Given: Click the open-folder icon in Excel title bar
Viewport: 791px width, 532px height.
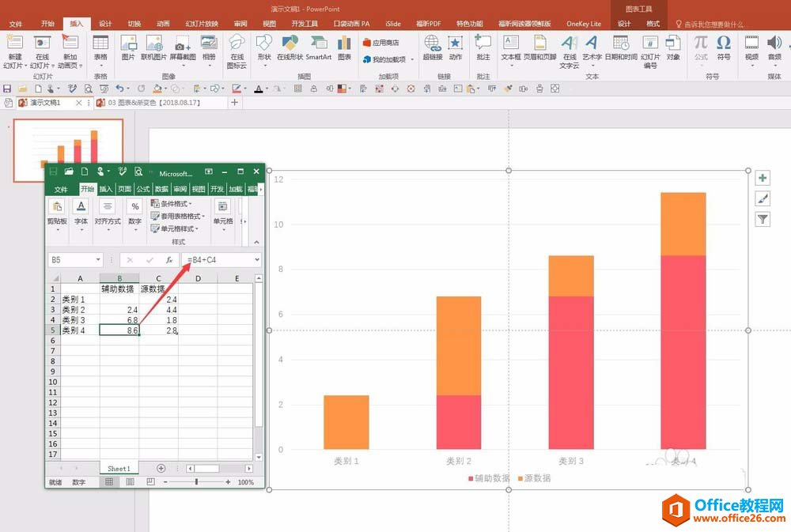Looking at the screenshot, I should click(69, 172).
